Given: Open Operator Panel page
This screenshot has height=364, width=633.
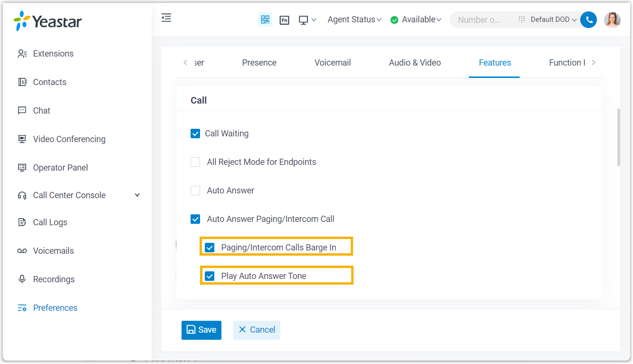Looking at the screenshot, I should [x=60, y=168].
